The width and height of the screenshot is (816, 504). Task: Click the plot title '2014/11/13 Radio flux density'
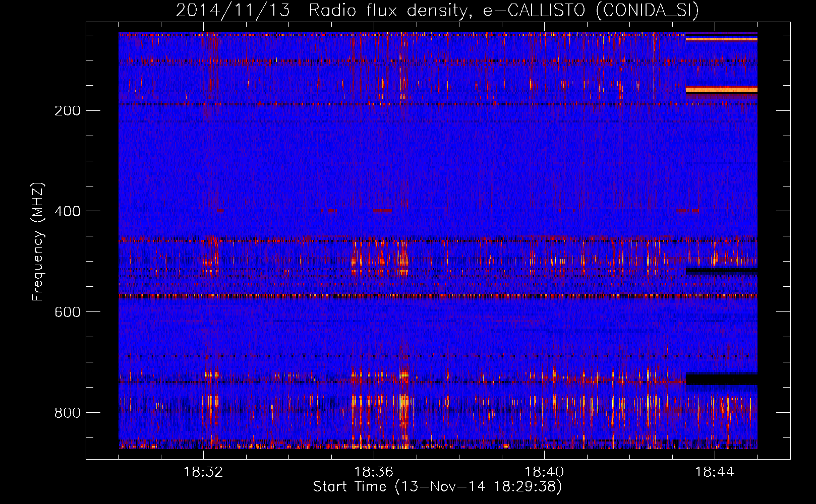click(437, 11)
